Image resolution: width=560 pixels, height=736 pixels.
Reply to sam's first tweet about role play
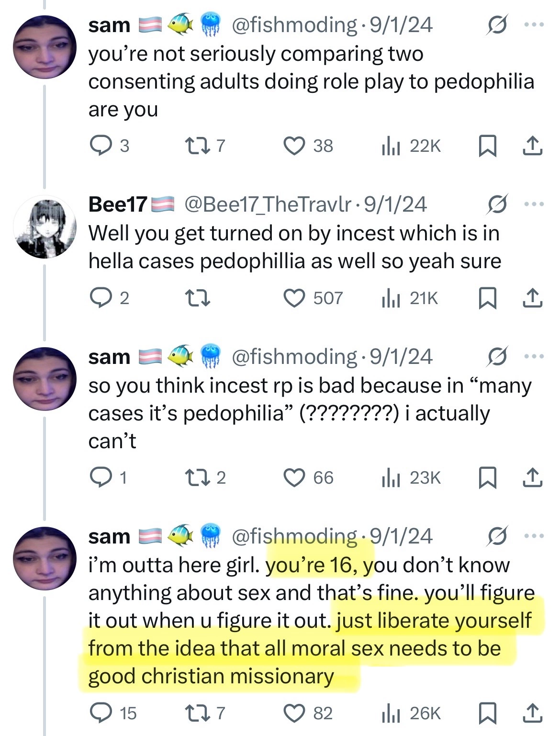[100, 146]
